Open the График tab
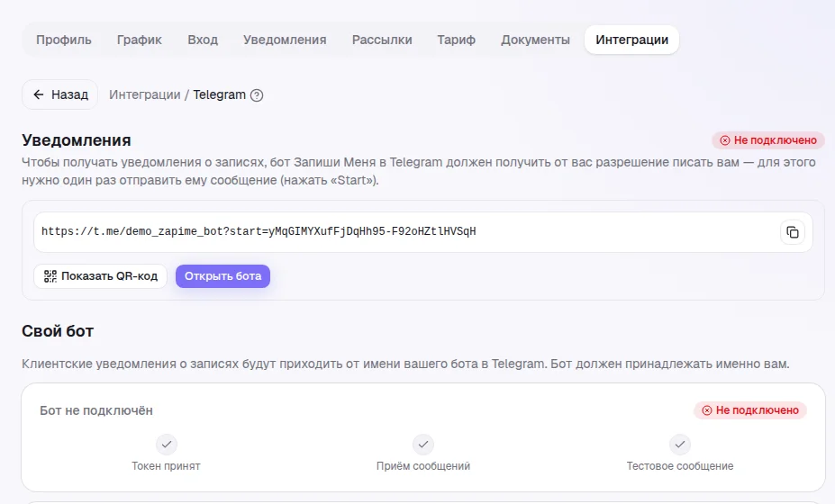Image resolution: width=835 pixels, height=504 pixels. [140, 40]
